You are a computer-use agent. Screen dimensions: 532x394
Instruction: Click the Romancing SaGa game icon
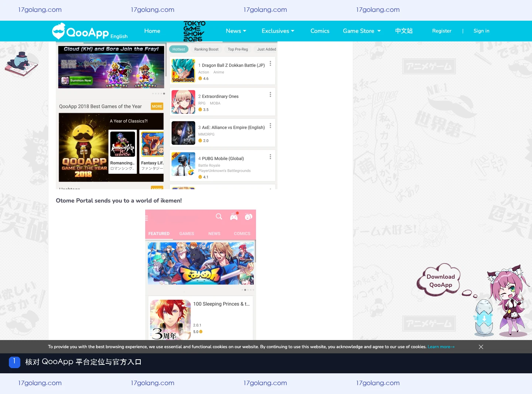pos(123,144)
